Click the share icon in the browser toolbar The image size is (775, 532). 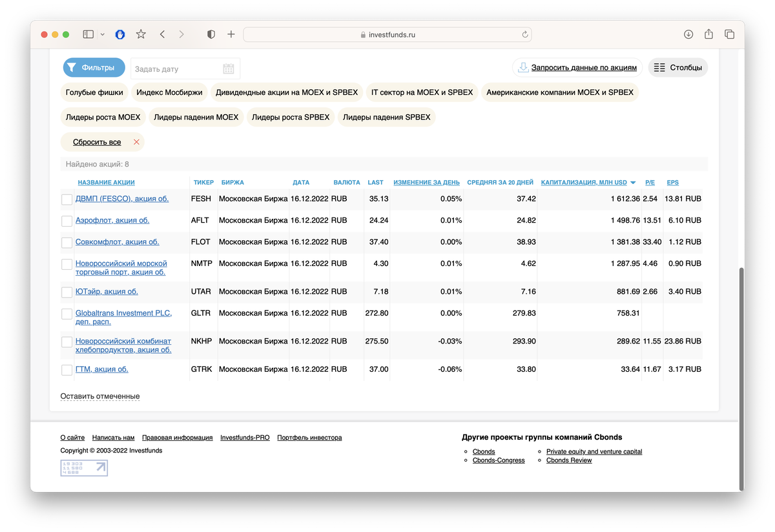(708, 34)
